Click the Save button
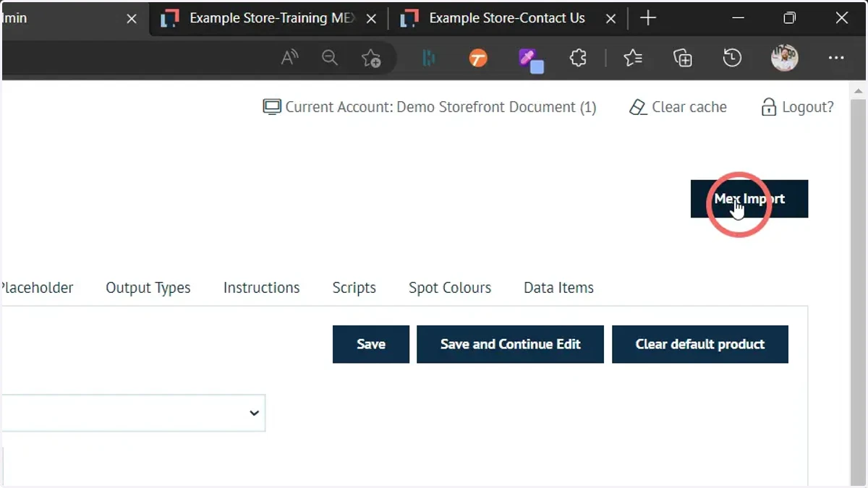Image resolution: width=868 pixels, height=488 pixels. [x=371, y=344]
